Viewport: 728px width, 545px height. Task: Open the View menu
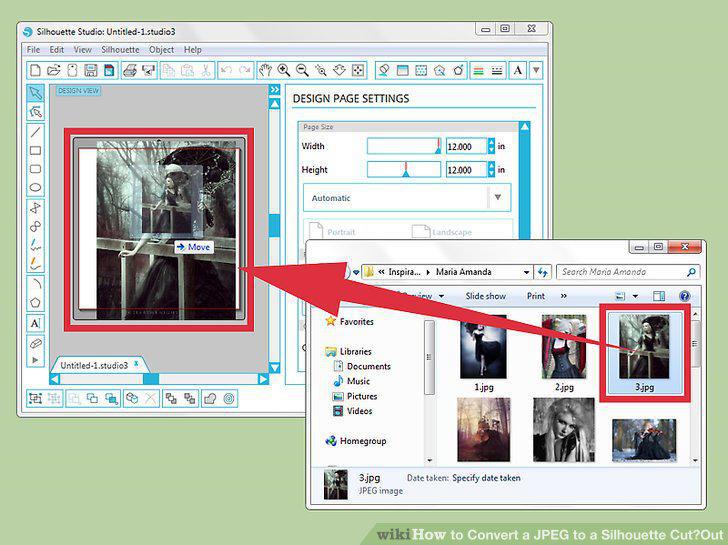83,50
